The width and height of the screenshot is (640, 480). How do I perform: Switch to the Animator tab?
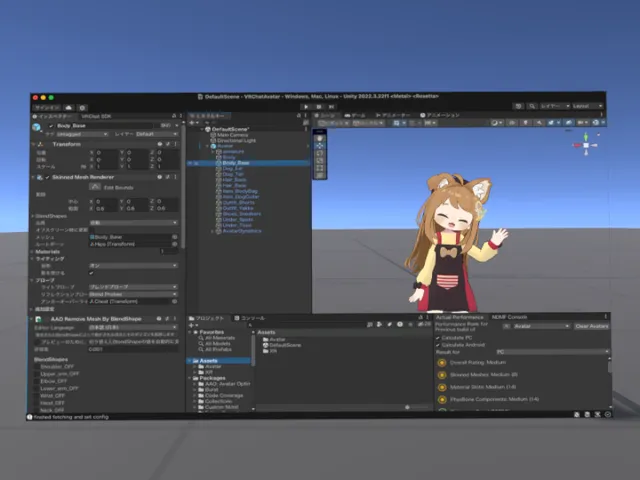coord(393,116)
